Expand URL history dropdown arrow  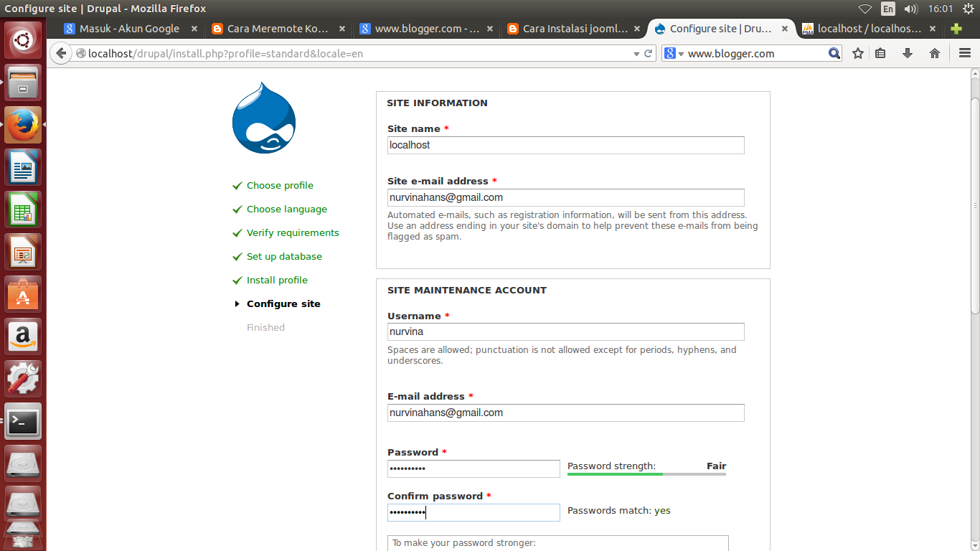pos(636,54)
